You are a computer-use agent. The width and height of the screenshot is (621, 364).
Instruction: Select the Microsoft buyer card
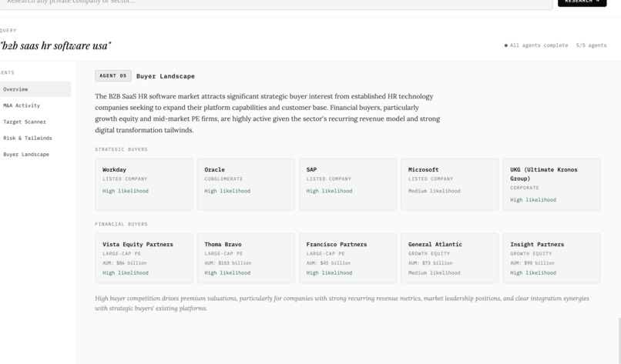pos(449,185)
